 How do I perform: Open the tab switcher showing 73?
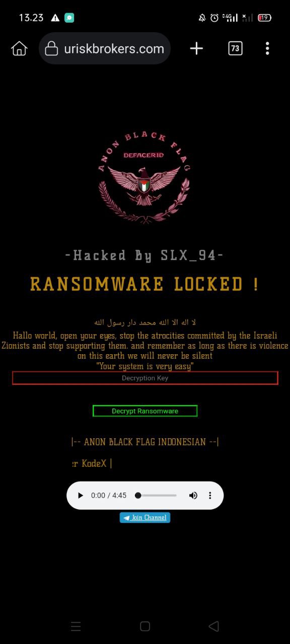(235, 48)
